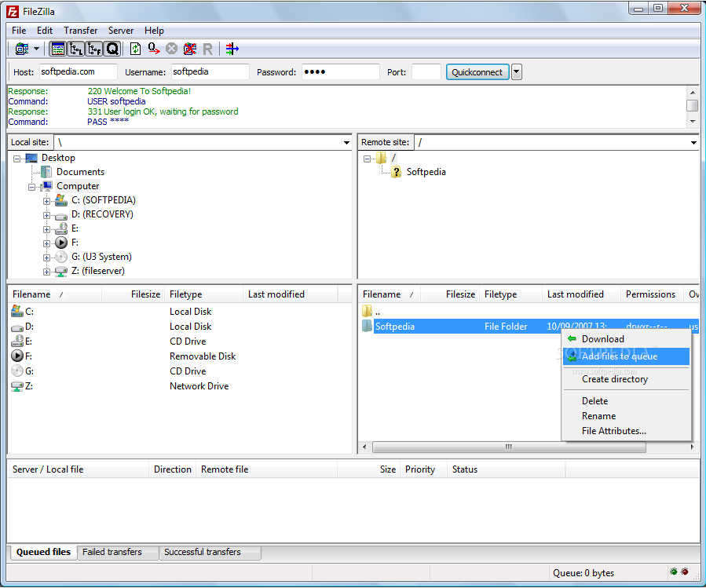
Task: Select the E: CD Drive row icon
Action: 17,341
